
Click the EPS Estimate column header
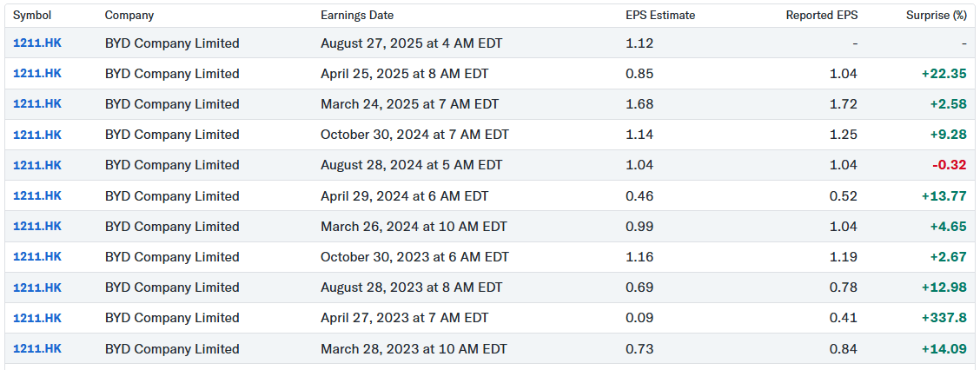pyautogui.click(x=660, y=16)
